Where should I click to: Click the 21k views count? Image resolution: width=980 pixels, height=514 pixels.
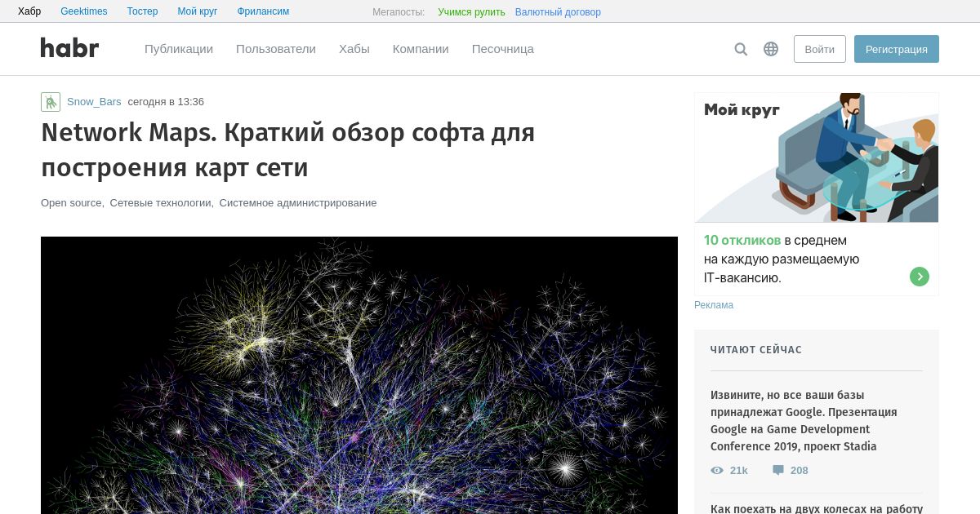739,471
